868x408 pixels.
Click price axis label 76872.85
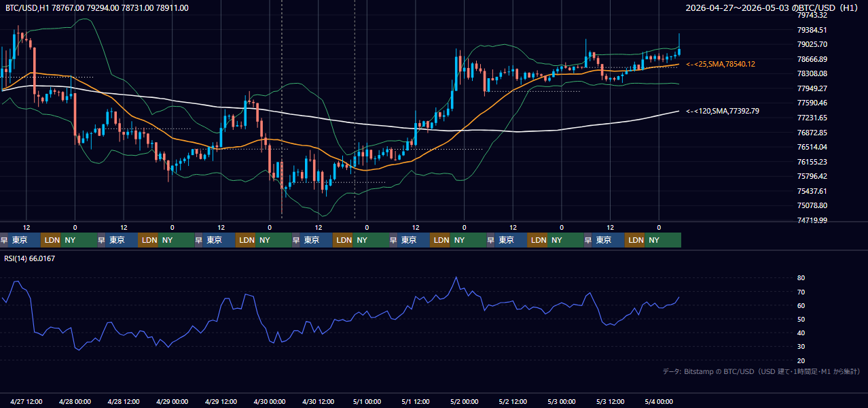812,133
